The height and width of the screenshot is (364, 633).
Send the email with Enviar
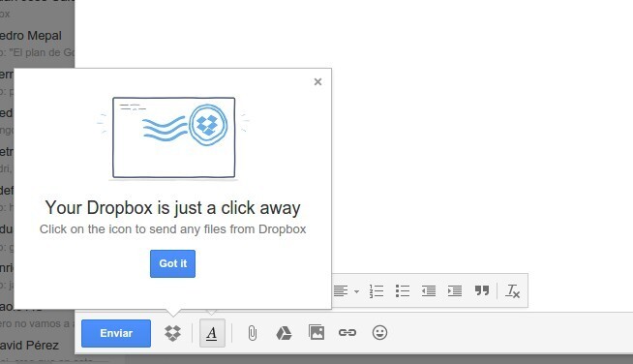click(116, 333)
